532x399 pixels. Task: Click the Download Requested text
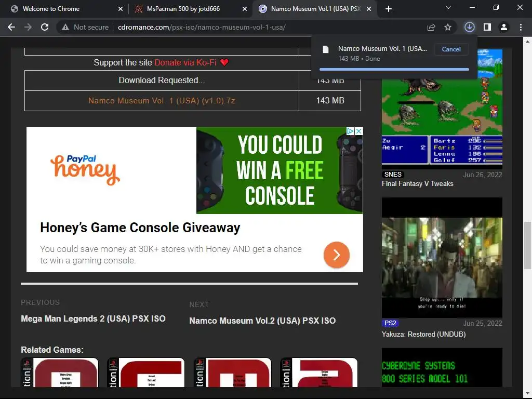(x=162, y=81)
